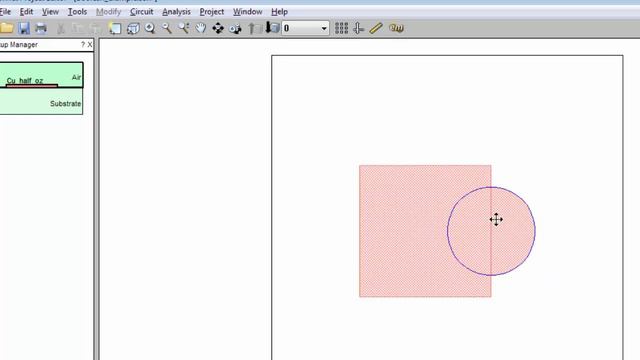Click the four-arrow full view icon
This screenshot has height=360, width=640.
(x=218, y=28)
